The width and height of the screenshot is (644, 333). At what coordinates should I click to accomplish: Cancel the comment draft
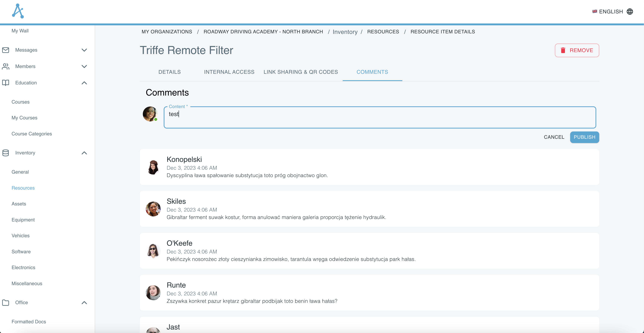pos(554,137)
